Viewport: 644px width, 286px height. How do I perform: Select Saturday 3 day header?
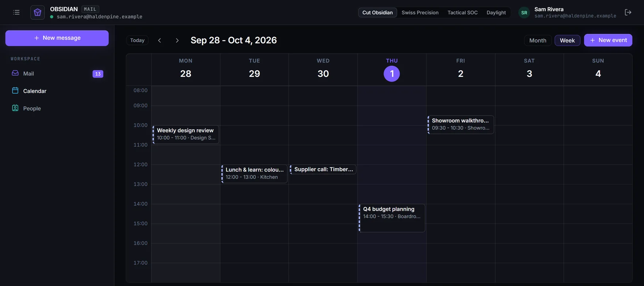pos(529,69)
